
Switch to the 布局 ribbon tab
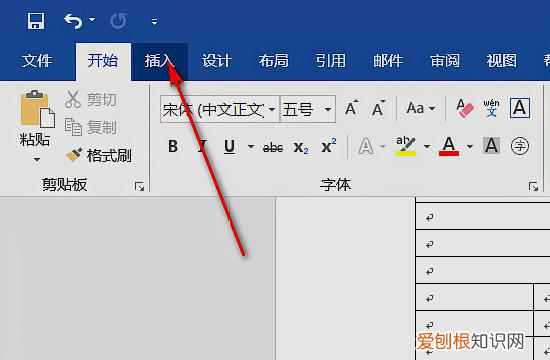click(x=273, y=61)
